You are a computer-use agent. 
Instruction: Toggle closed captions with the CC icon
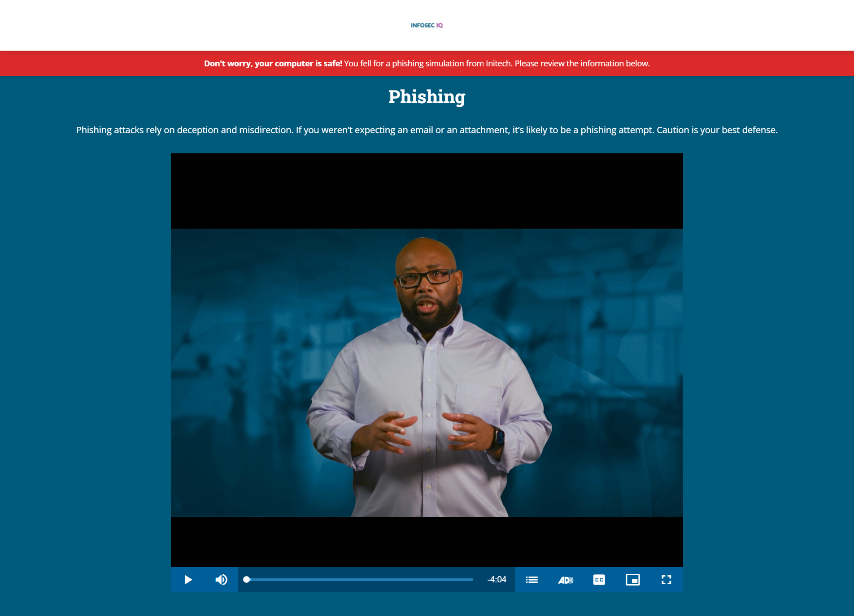point(599,580)
